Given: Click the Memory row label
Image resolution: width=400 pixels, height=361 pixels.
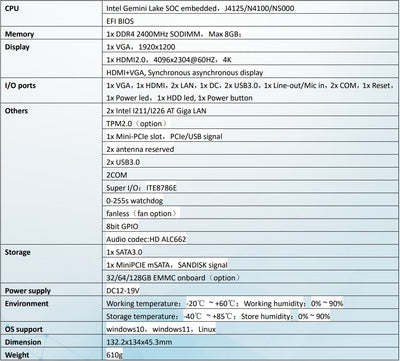Looking at the screenshot, I should coord(19,34).
